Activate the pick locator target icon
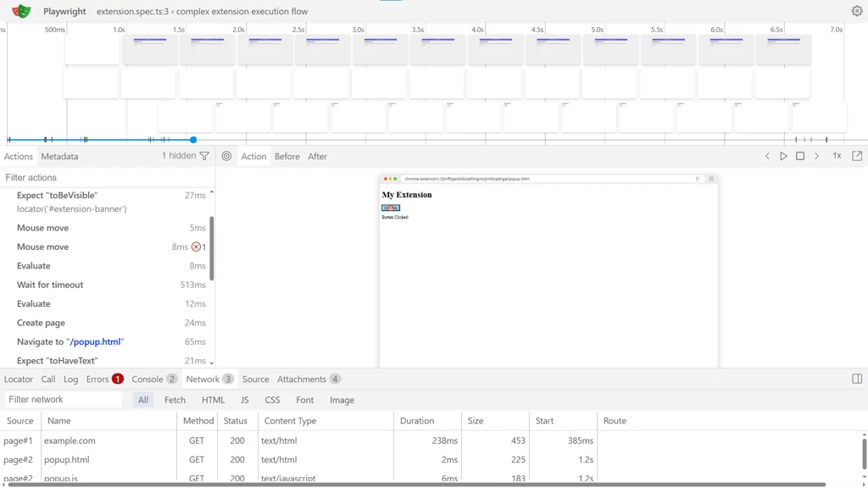 point(226,156)
